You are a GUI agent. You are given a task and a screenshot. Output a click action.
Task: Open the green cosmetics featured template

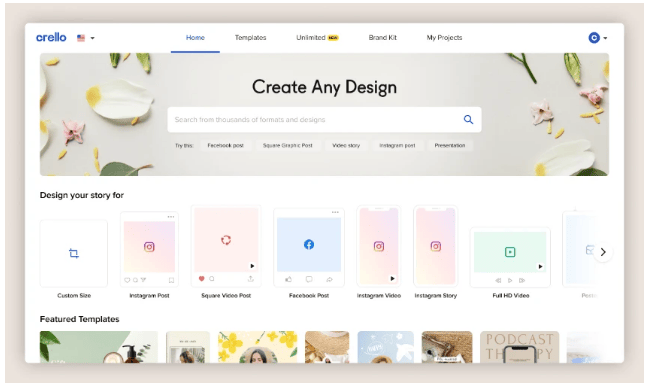[x=99, y=347]
